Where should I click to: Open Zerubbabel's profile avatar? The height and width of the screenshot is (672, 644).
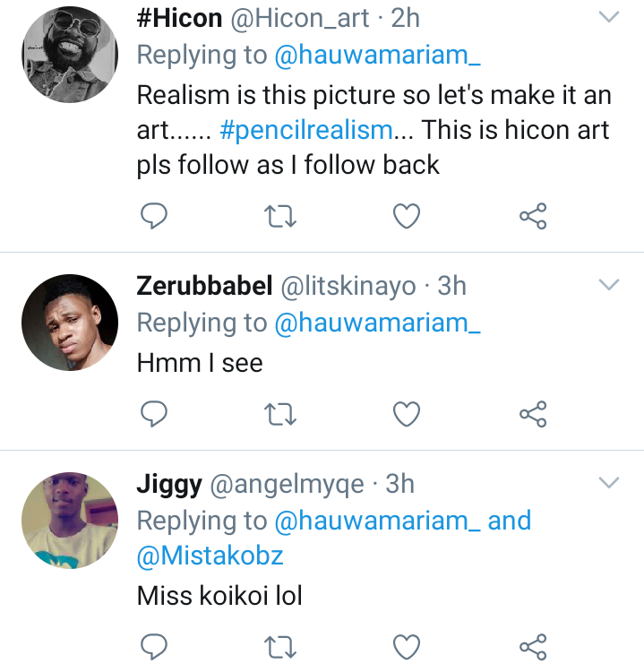(69, 323)
